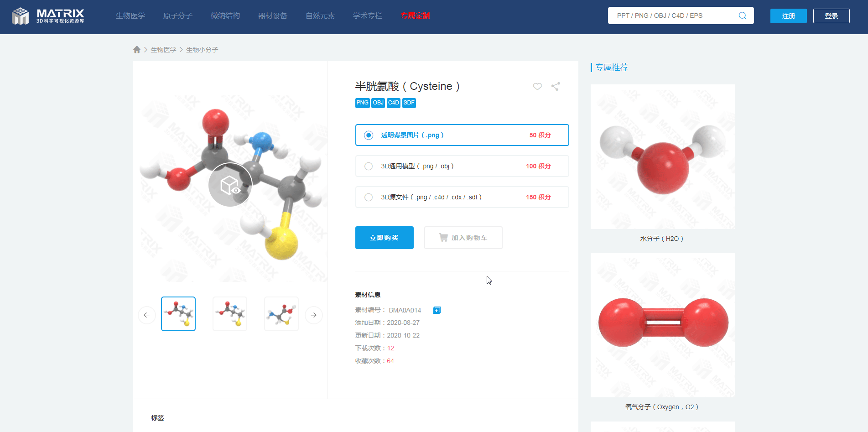Show previous thumbnails with left arrow
The height and width of the screenshot is (432, 868).
146,315
